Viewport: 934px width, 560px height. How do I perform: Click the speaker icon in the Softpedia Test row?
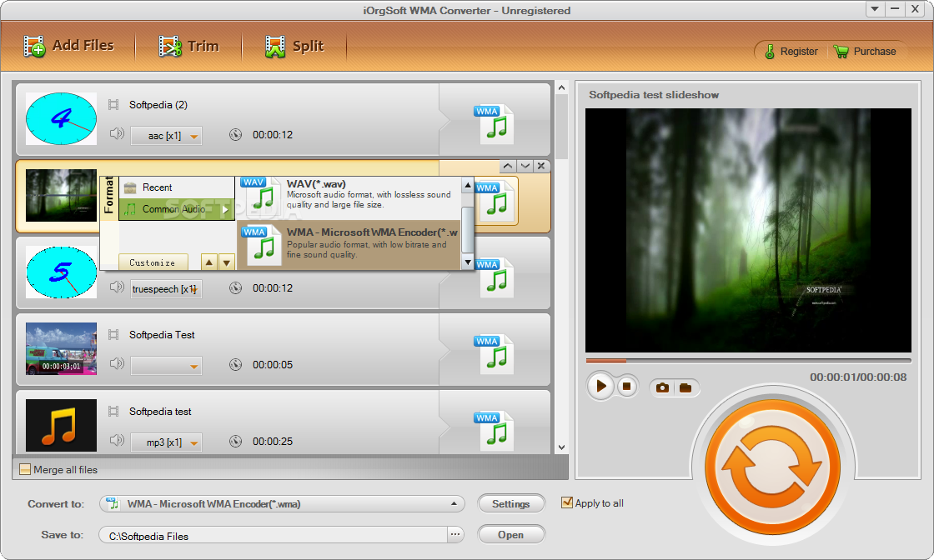(x=117, y=363)
